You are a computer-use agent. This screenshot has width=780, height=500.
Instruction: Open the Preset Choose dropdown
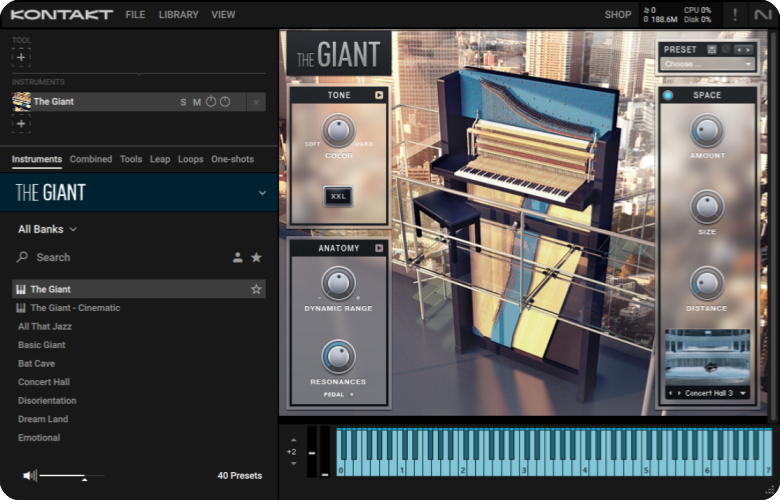(x=706, y=64)
